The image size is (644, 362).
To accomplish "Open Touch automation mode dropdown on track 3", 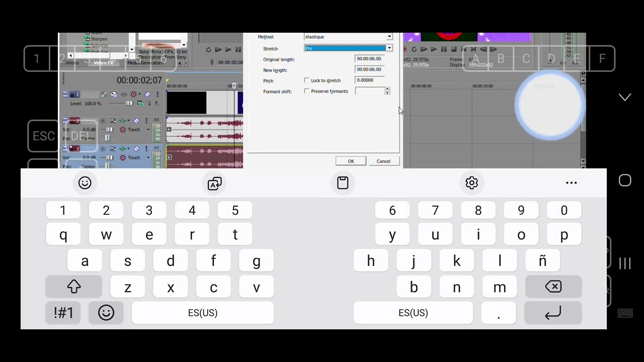I will point(148,157).
